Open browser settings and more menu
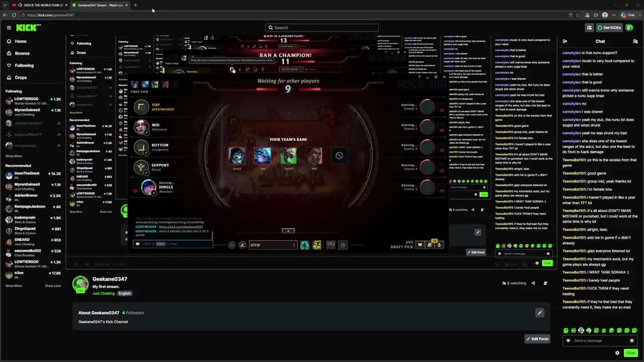This screenshot has height=362, width=644. [614, 15]
